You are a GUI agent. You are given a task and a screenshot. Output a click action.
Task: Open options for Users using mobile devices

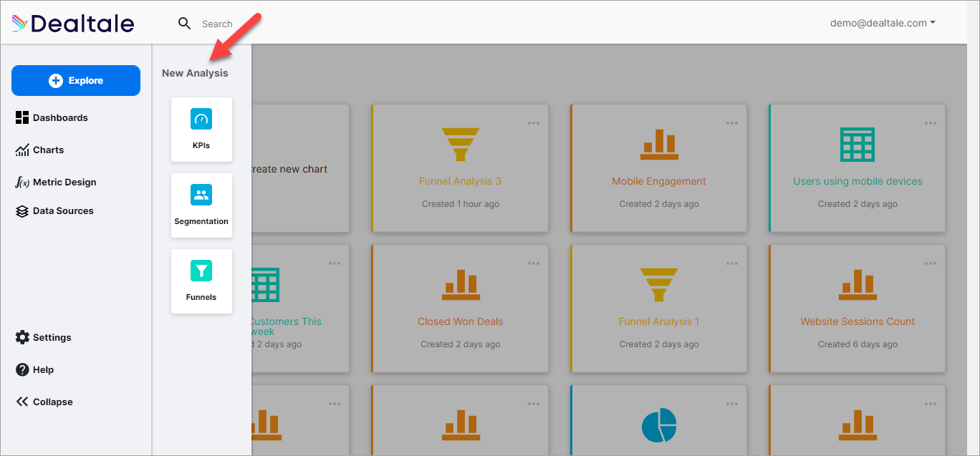coord(930,123)
